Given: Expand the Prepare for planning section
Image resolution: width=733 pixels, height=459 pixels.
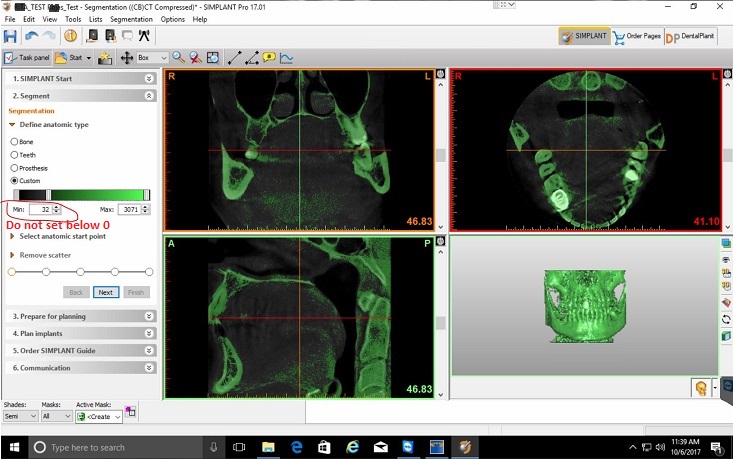Looking at the screenshot, I should 80,316.
